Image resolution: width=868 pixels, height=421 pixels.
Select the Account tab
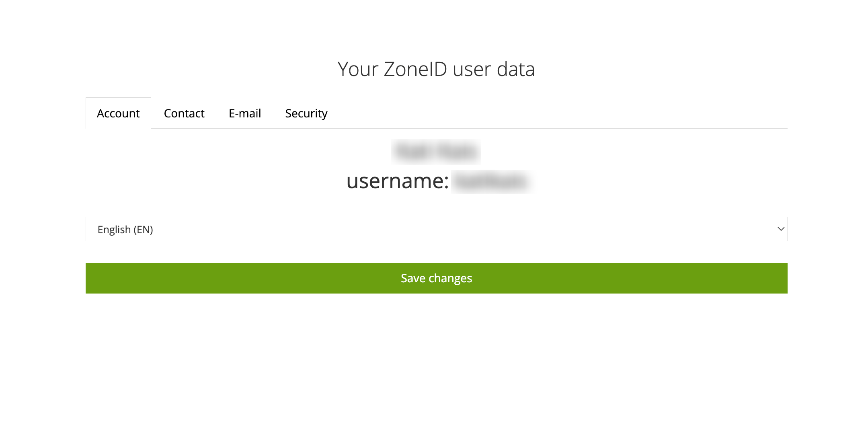pos(118,113)
